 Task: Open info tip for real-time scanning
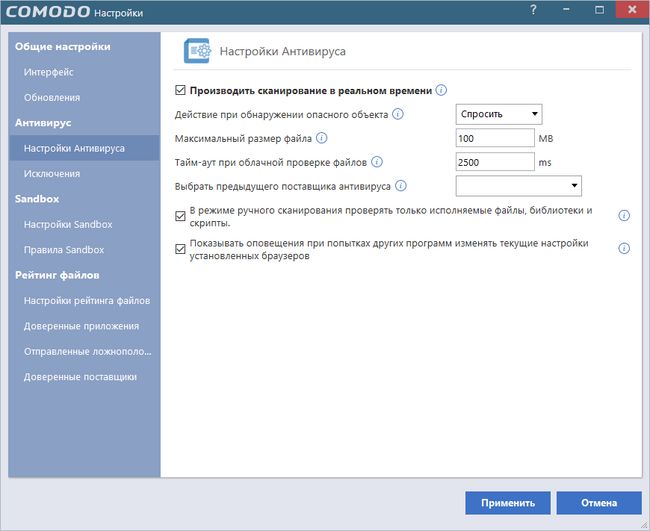(x=441, y=90)
